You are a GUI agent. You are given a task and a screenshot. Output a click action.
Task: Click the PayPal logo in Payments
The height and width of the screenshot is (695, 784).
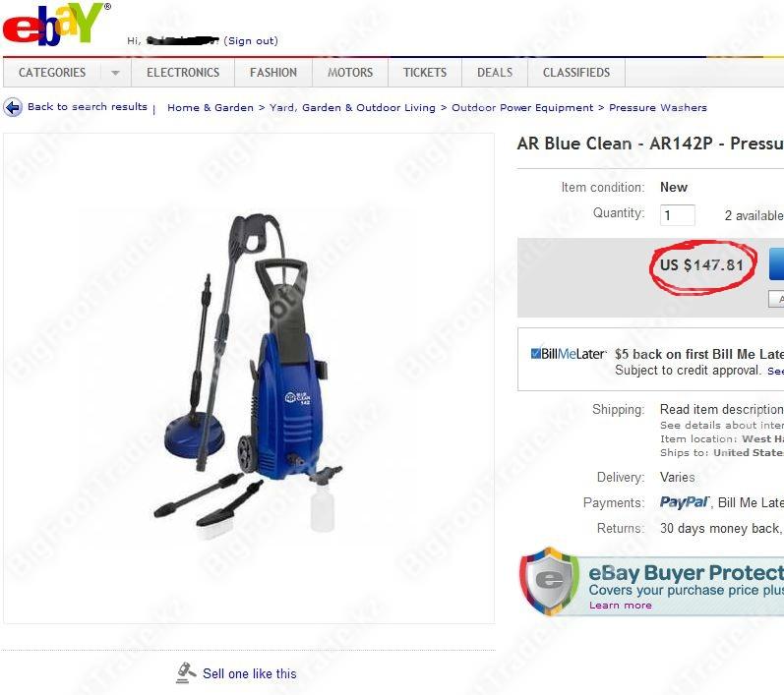click(x=685, y=502)
